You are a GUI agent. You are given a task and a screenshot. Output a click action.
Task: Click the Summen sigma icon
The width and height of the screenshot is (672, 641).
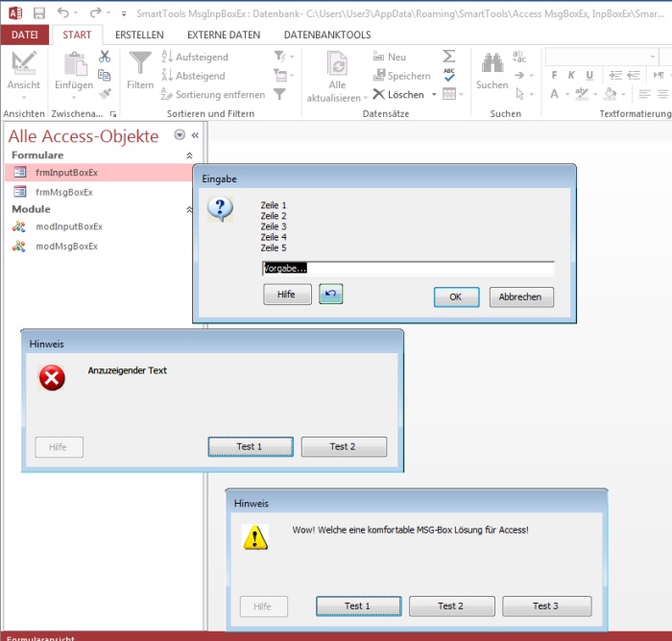[448, 56]
